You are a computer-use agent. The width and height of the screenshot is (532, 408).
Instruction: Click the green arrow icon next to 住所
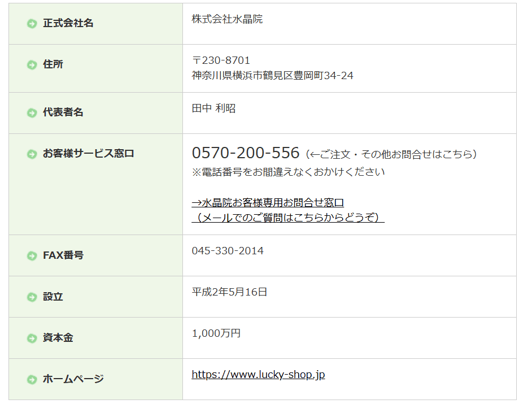coord(32,65)
